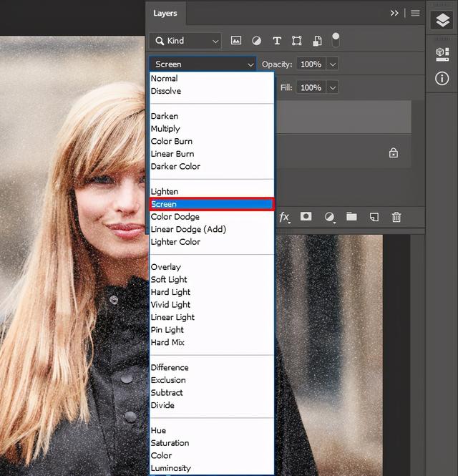The height and width of the screenshot is (476, 458).
Task: Select Saturation blend mode
Action: pyautogui.click(x=212, y=443)
